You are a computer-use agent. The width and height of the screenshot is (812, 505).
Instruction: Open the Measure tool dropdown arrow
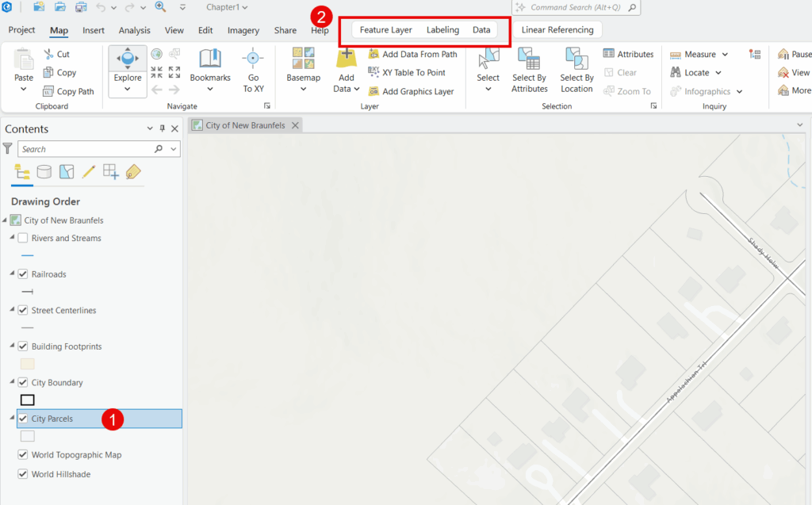point(725,55)
